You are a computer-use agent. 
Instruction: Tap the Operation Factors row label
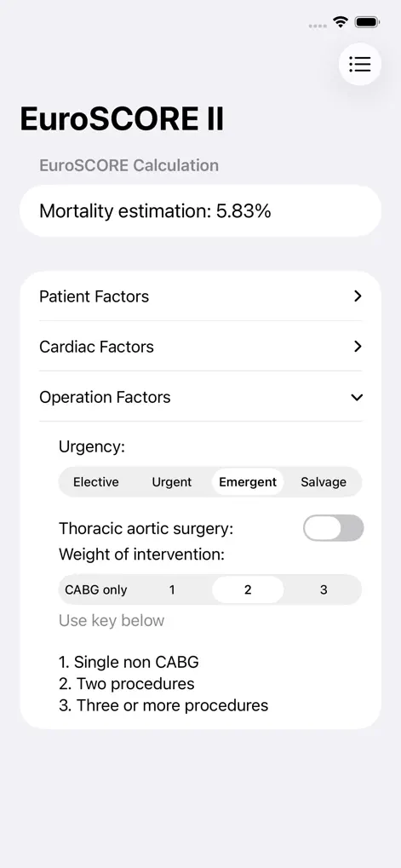click(105, 397)
